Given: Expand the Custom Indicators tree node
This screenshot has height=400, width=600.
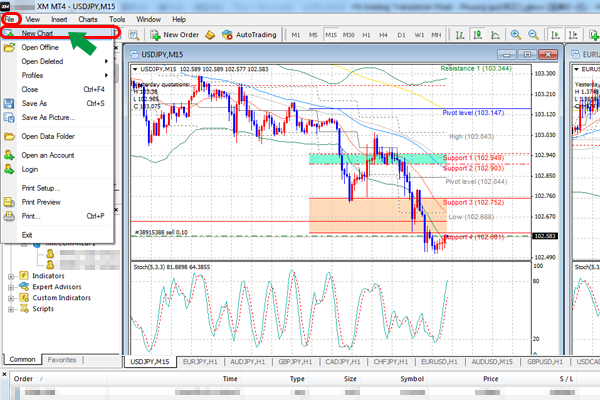Looking at the screenshot, I should pyautogui.click(x=11, y=298).
